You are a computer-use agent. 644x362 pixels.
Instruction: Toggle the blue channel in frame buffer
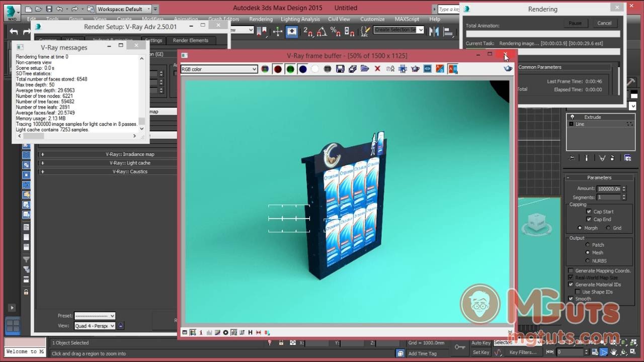(x=303, y=69)
